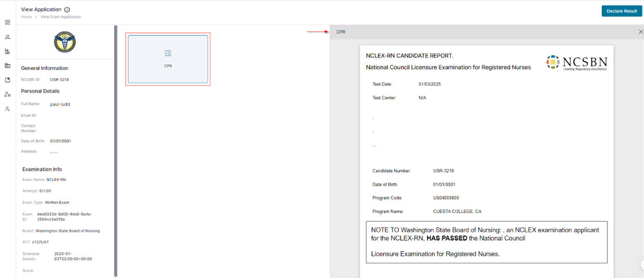Click info icon next to View Application
The height and width of the screenshot is (278, 644).
click(x=67, y=9)
